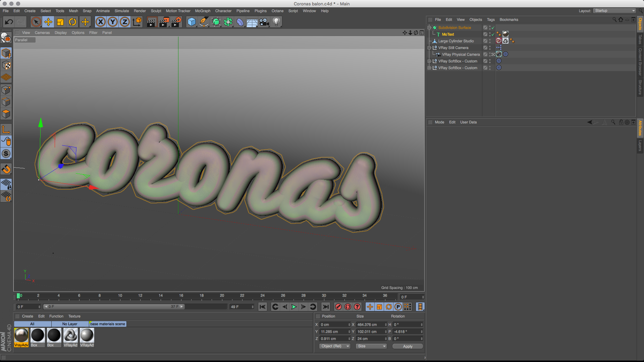Add a Cube primitive object
Viewport: 644px width, 362px height.
click(192, 22)
